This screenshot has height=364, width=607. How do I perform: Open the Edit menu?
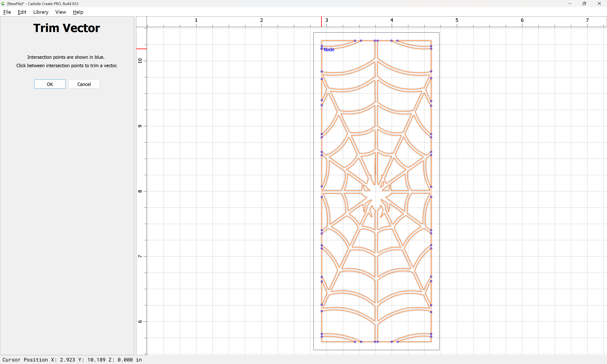(x=22, y=12)
